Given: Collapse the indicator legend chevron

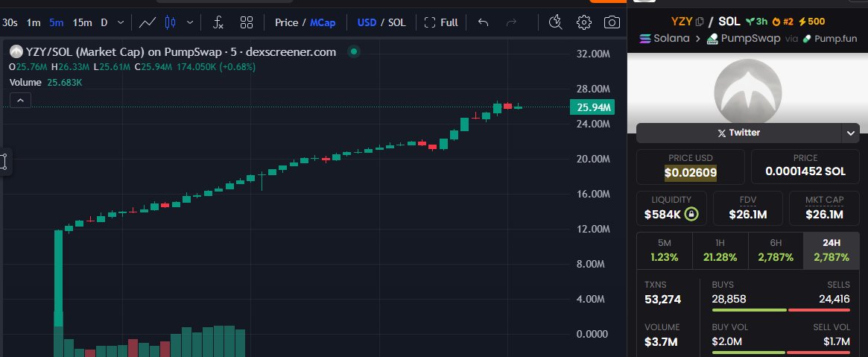Looking at the screenshot, I should tap(20, 100).
